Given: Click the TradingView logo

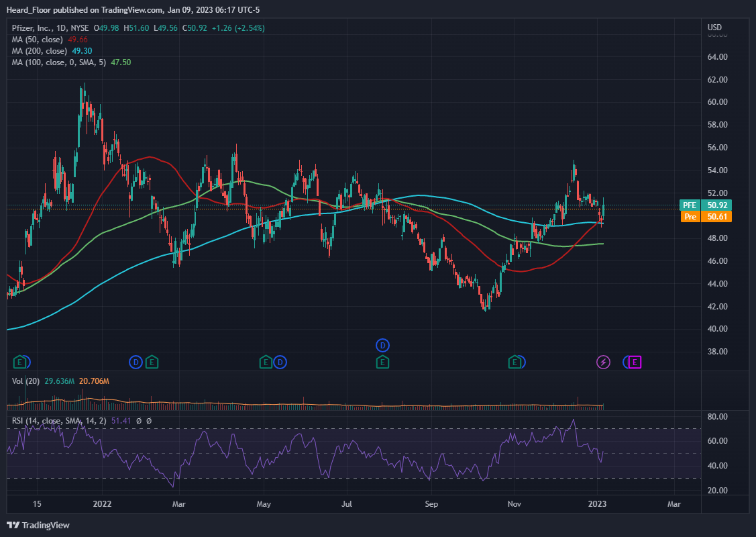Looking at the screenshot, I should click(38, 525).
